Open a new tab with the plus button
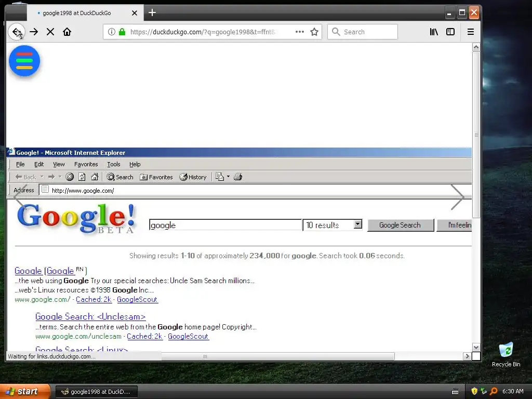Image resolution: width=532 pixels, height=399 pixels. pyautogui.click(x=152, y=12)
